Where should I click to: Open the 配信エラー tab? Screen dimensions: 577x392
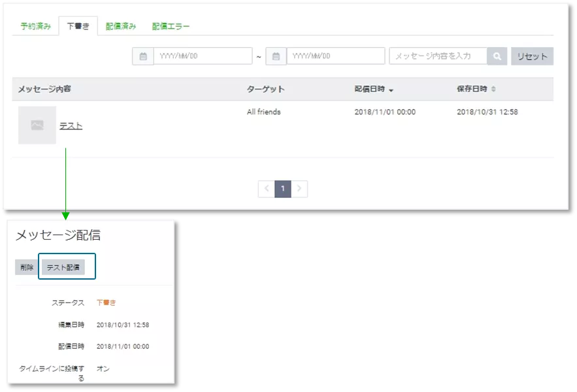coord(171,26)
